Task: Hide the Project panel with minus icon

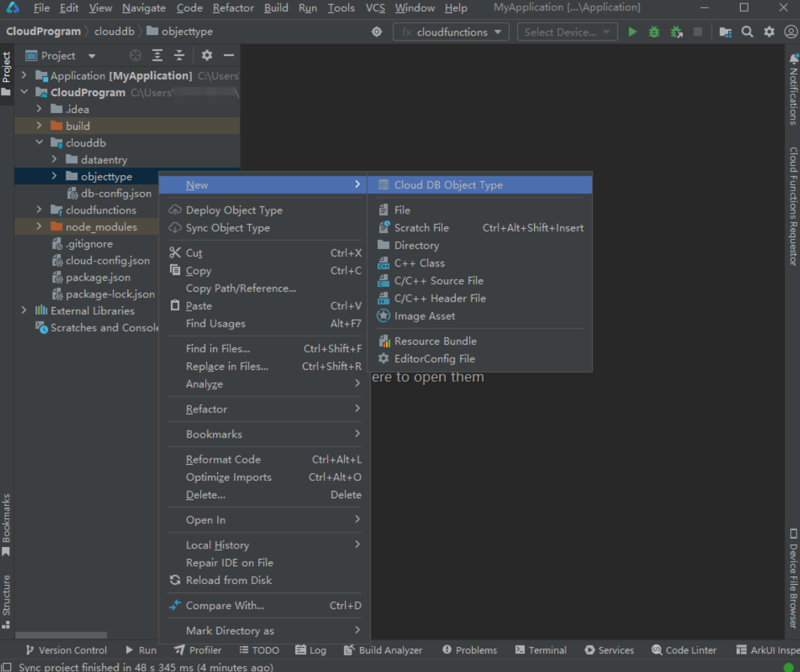Action: [228, 56]
